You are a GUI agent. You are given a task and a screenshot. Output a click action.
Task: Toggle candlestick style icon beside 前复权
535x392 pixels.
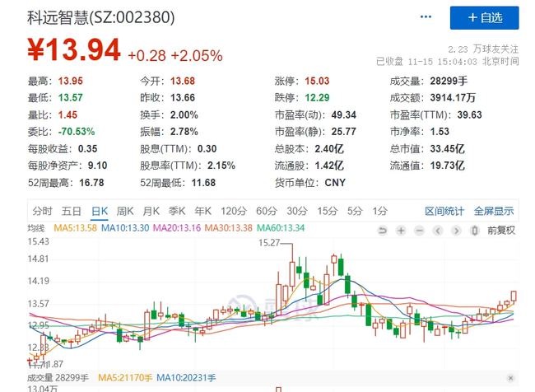click(x=475, y=231)
